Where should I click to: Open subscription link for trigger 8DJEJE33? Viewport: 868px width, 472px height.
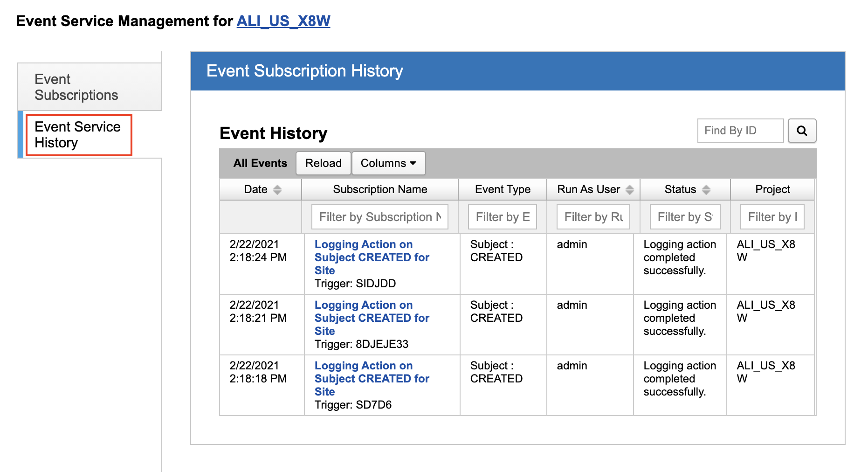(x=372, y=318)
